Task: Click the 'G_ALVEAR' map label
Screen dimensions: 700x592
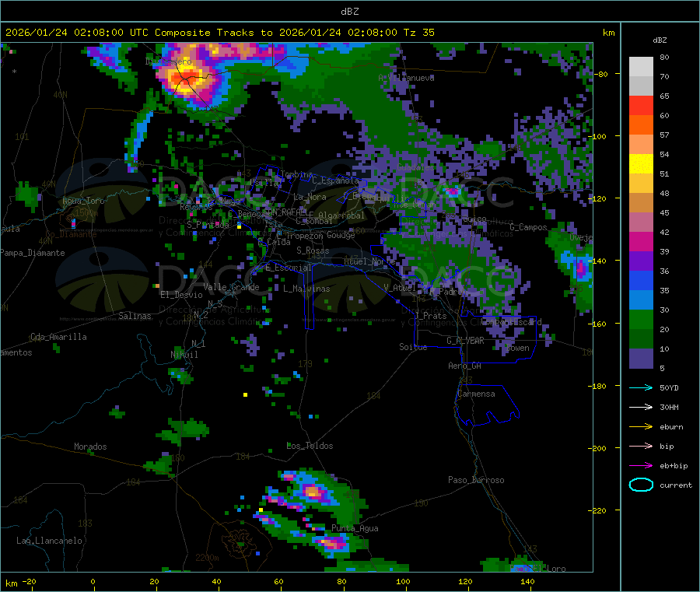Action: pyautogui.click(x=465, y=341)
